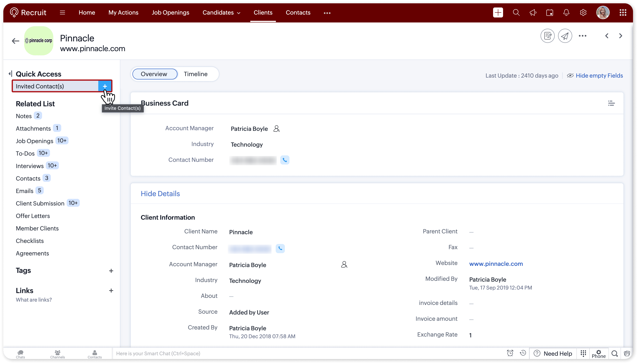Switch to Overview view toggle
This screenshot has height=364, width=638.
click(154, 74)
